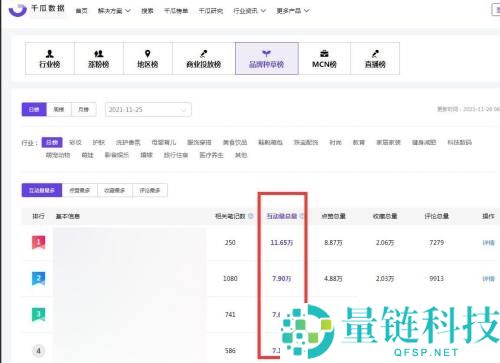Click info icon beside 相关笔记数 header
The width and height of the screenshot is (500, 363).
[x=251, y=216]
